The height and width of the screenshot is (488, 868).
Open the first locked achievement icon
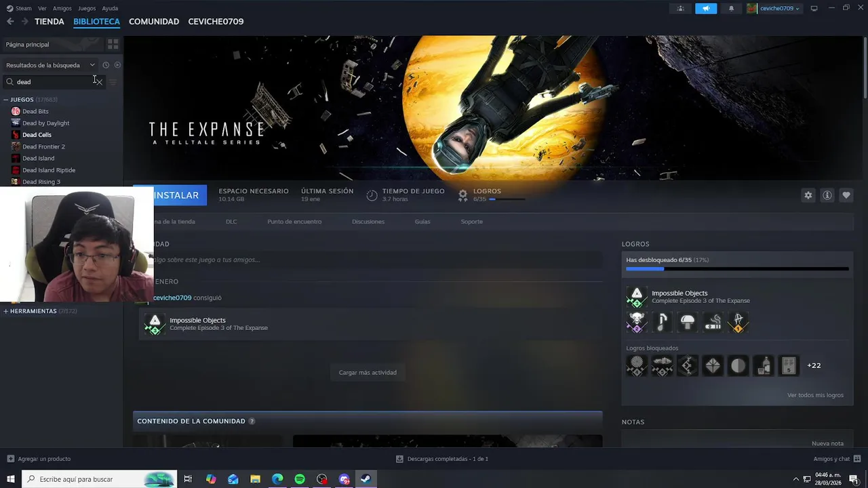(x=636, y=366)
